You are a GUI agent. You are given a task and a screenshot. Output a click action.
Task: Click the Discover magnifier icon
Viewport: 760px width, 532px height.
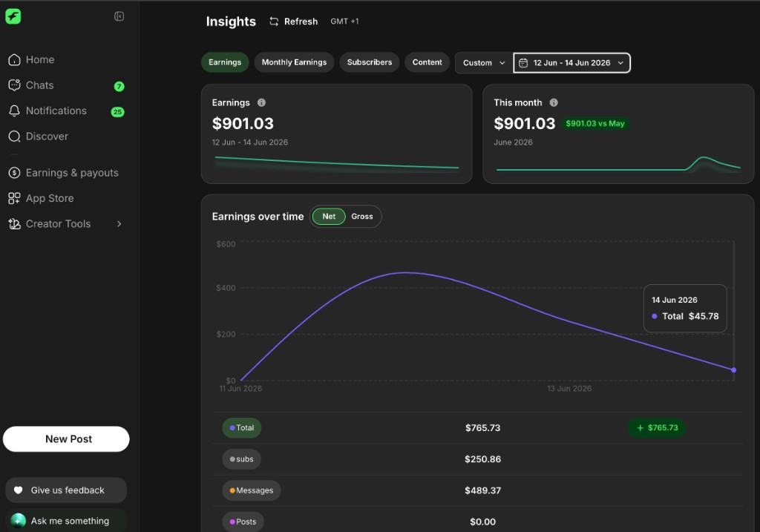click(15, 137)
